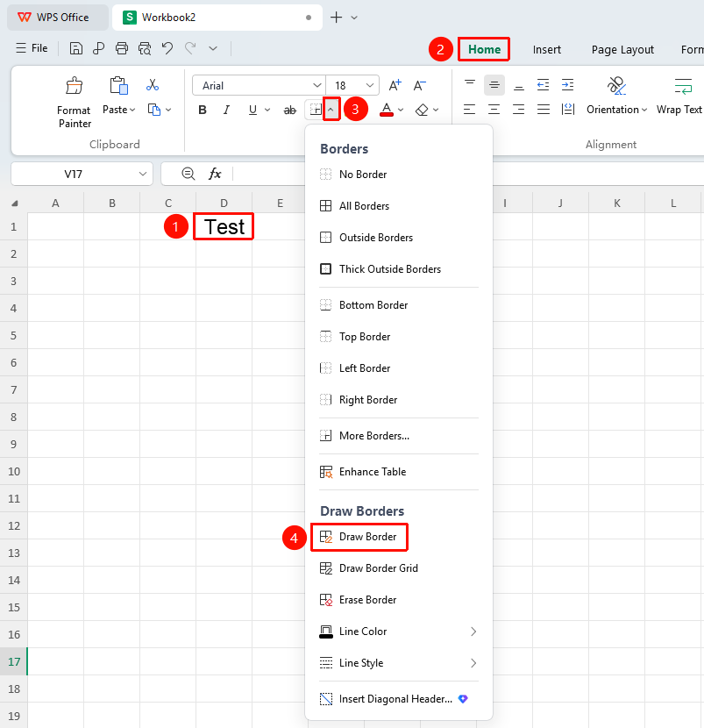The height and width of the screenshot is (728, 704).
Task: Click the Increase Indent icon
Action: click(567, 85)
